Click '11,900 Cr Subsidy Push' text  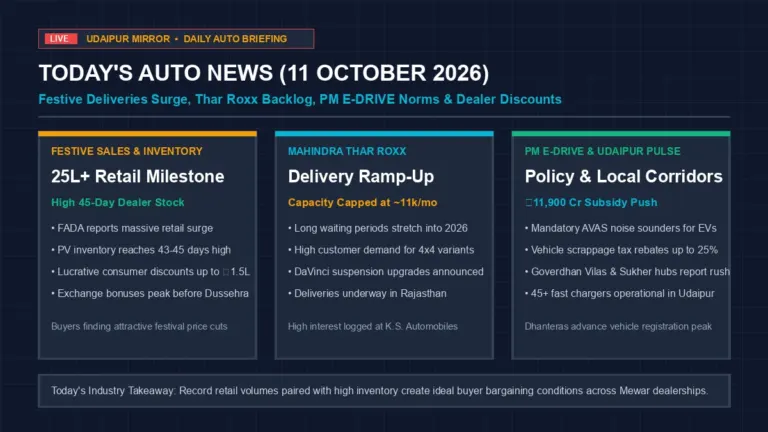(591, 202)
